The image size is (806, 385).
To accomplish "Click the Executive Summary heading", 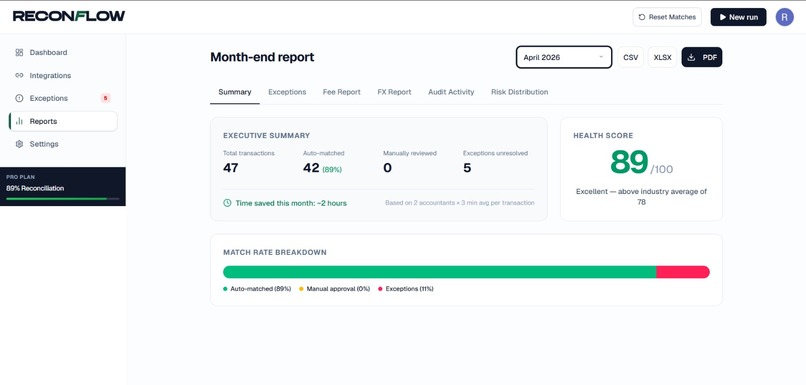I will 266,136.
